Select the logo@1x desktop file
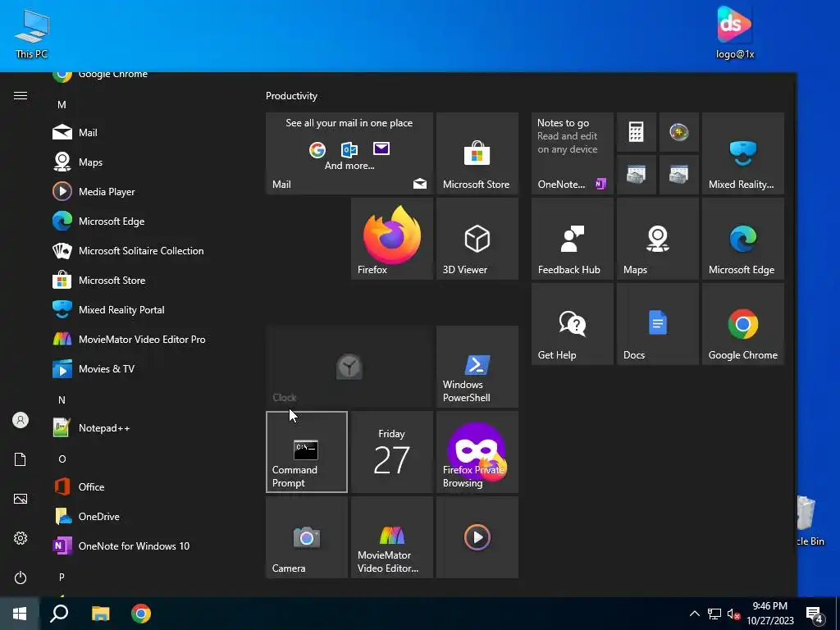Viewport: 840px width, 630px height. pyautogui.click(x=734, y=32)
